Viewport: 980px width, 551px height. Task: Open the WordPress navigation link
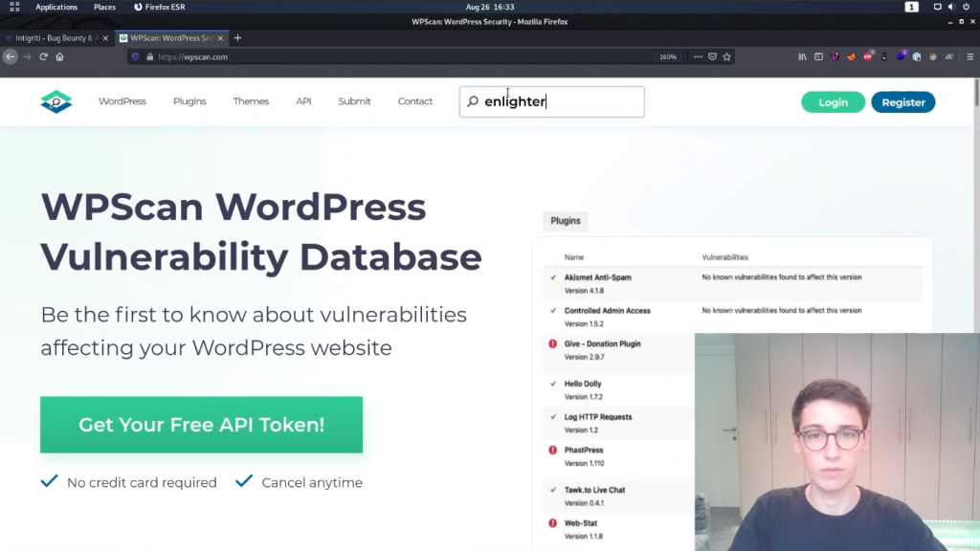122,101
